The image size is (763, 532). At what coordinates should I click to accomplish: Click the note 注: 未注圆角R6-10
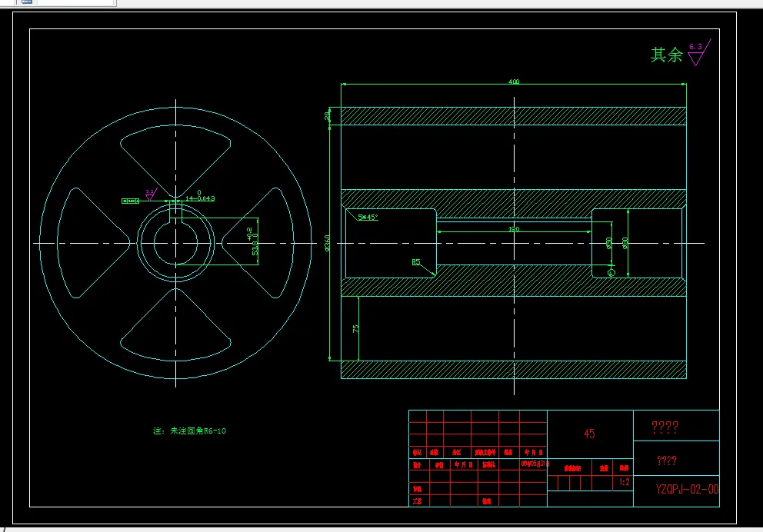pos(189,431)
